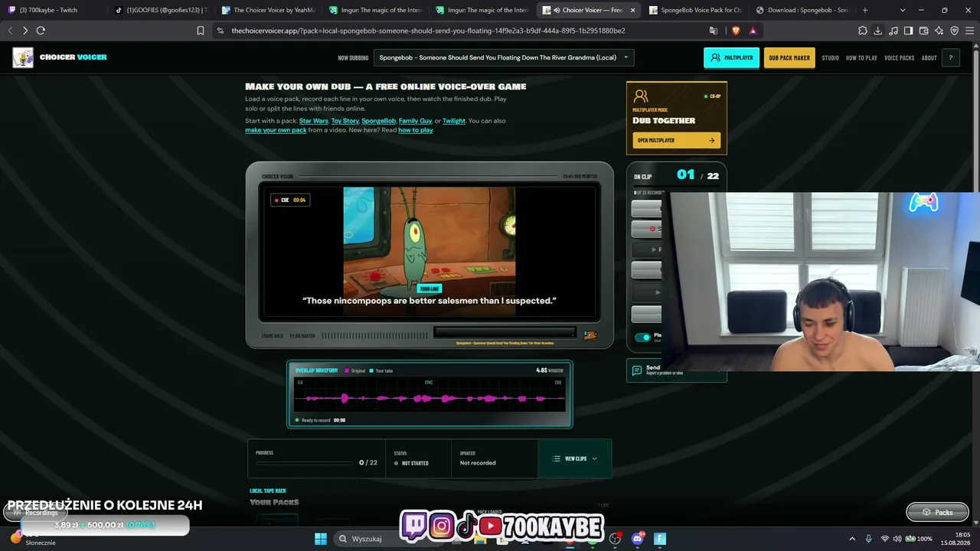Expand the Now Dubbing voice pack dropdown
The image size is (980, 551).
pos(504,57)
